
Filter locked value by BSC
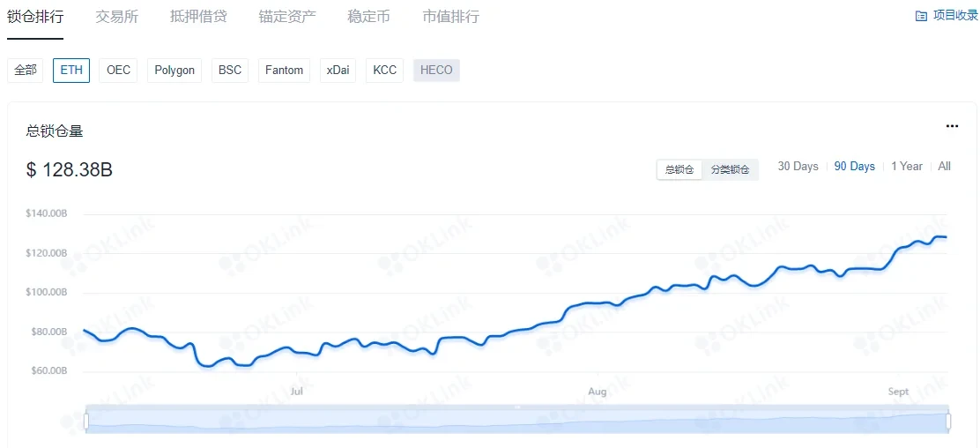point(230,71)
